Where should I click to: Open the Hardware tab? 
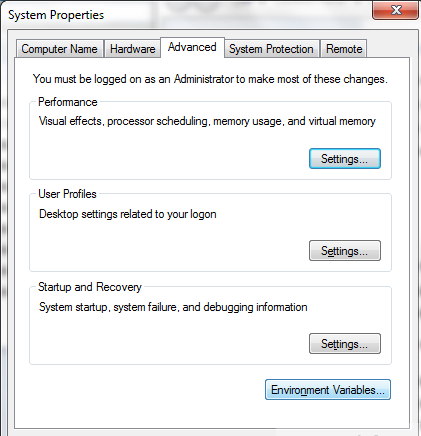pyautogui.click(x=133, y=49)
